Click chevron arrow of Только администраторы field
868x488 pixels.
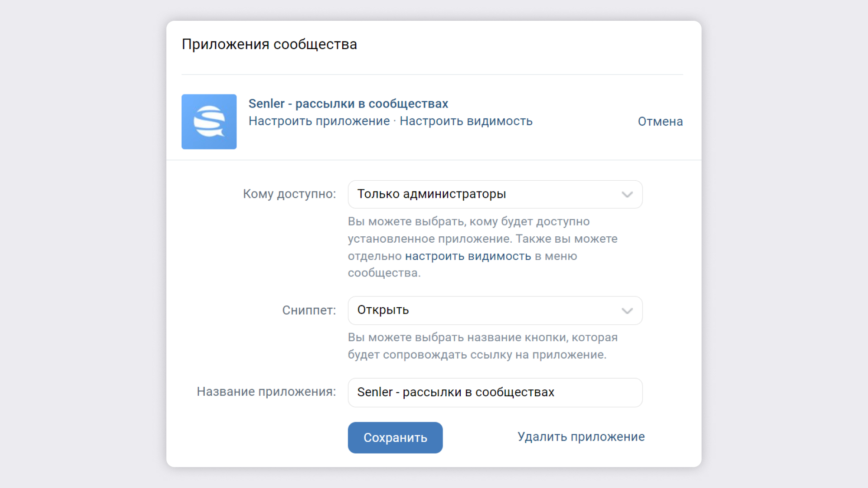coord(627,195)
